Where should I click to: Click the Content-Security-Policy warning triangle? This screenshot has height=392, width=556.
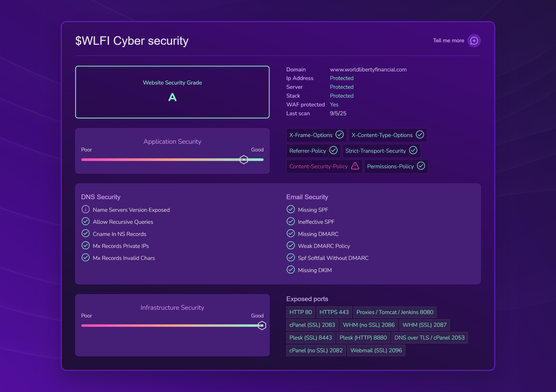(x=355, y=166)
